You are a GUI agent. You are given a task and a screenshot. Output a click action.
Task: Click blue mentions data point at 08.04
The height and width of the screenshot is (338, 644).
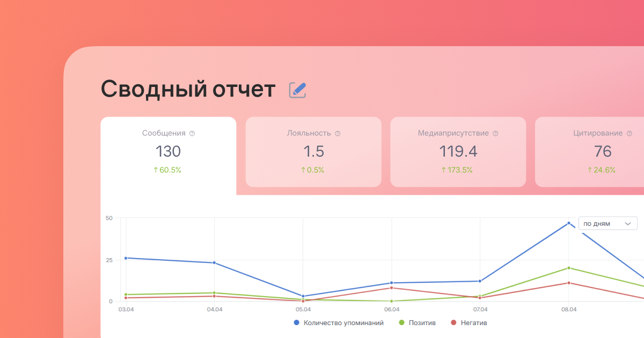click(569, 223)
